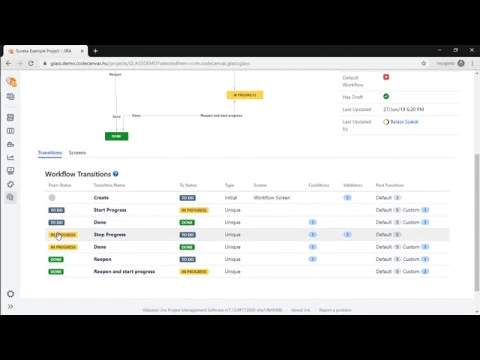The width and height of the screenshot is (480, 360).
Task: Switch to the Transitions tab
Action: 50,153
